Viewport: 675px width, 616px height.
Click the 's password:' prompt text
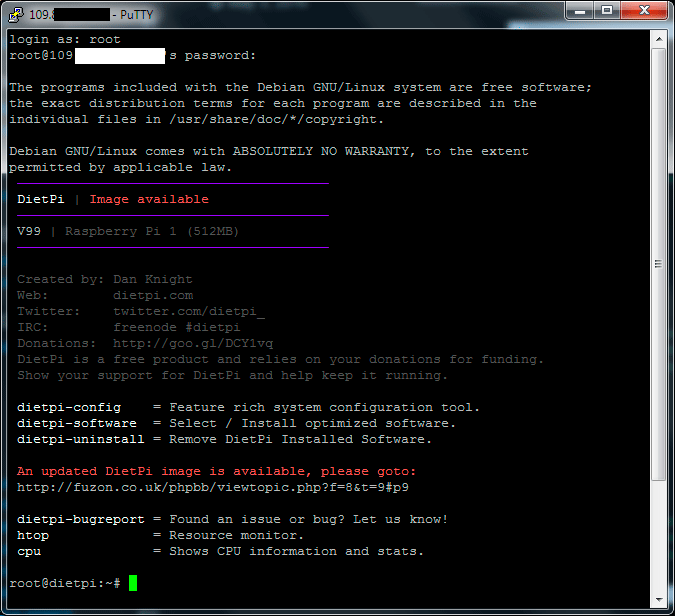pyautogui.click(x=212, y=56)
